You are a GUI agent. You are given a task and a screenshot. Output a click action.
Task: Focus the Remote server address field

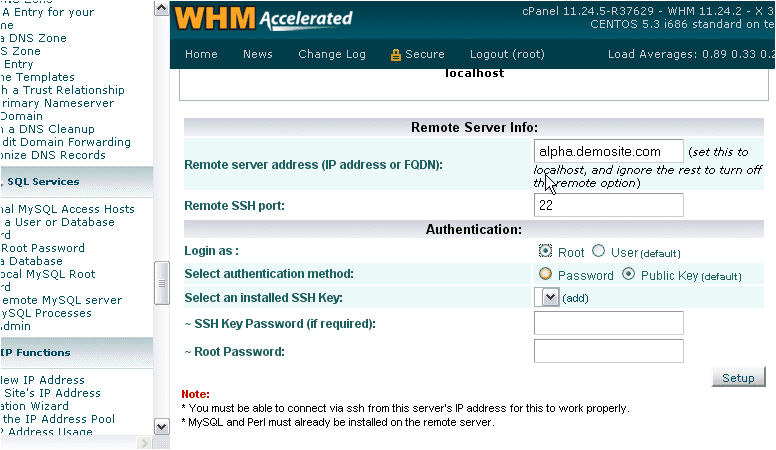click(608, 151)
